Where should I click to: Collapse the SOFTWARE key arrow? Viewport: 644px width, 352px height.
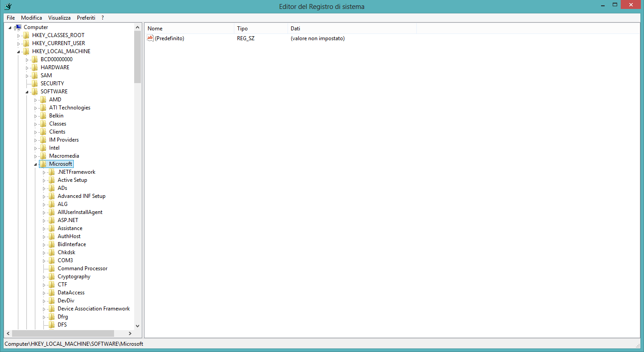point(27,92)
